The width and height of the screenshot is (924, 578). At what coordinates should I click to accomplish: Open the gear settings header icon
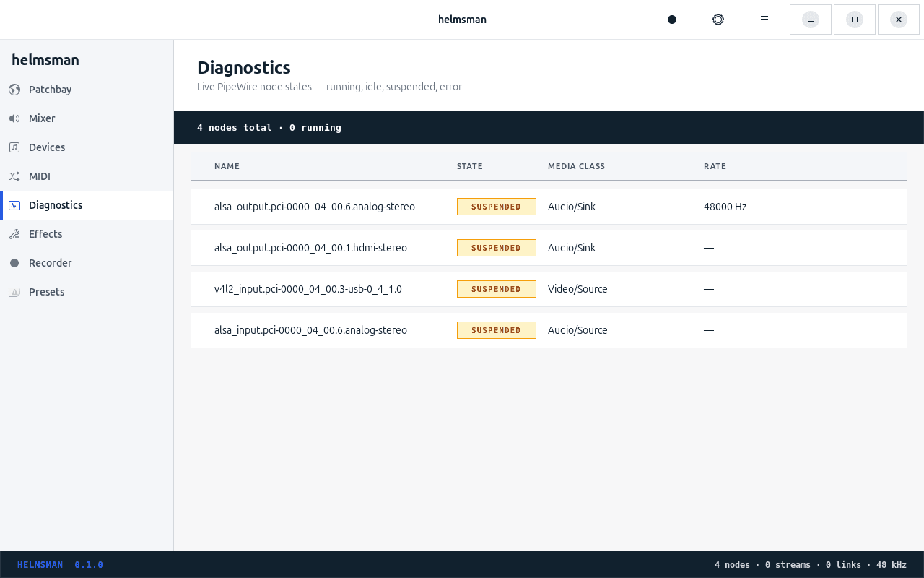pos(718,20)
